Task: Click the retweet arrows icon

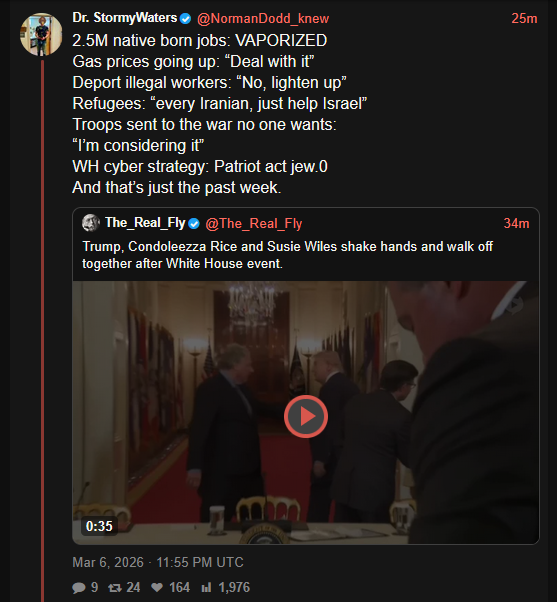Action: coord(114,587)
